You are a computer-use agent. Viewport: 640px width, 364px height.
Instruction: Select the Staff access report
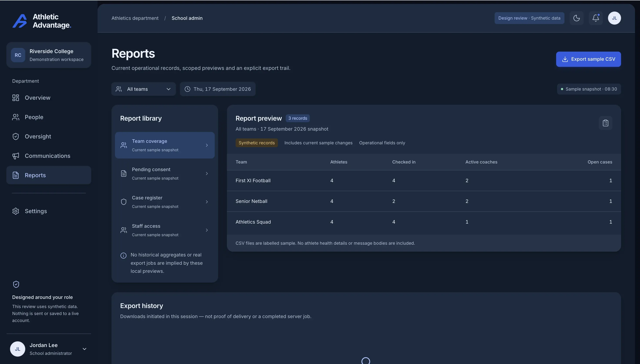165,230
